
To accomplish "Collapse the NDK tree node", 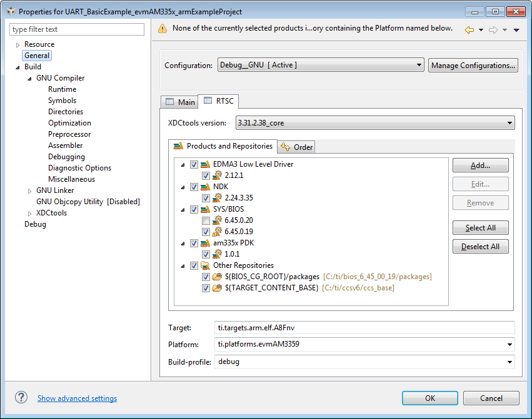I will click(x=183, y=187).
